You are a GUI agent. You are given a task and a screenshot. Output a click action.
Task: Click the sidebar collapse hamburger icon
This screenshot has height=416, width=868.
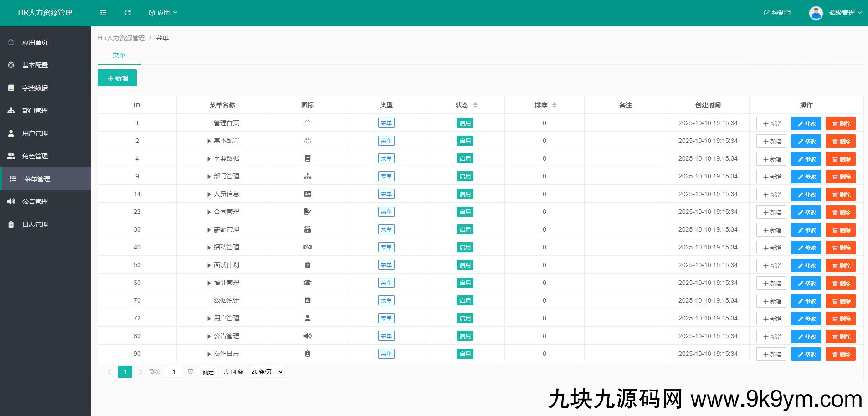point(103,13)
